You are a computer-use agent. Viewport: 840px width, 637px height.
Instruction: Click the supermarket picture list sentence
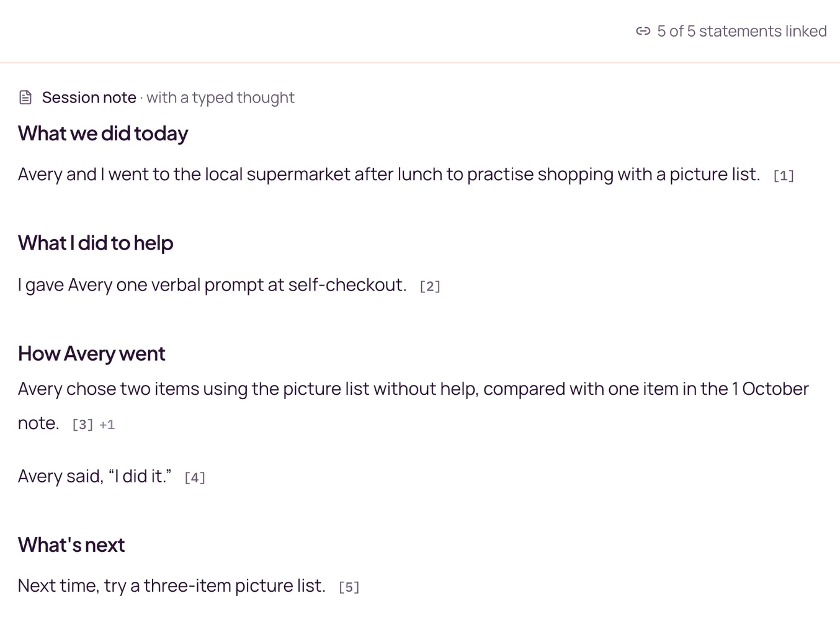[389, 174]
